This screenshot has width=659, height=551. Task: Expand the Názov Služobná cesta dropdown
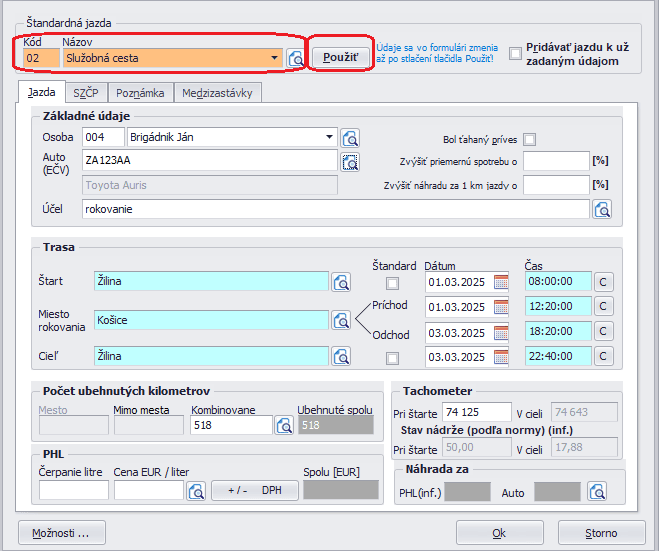coord(275,59)
